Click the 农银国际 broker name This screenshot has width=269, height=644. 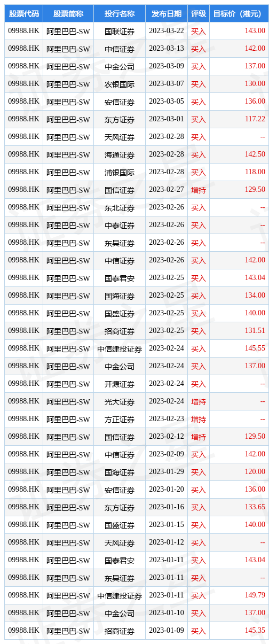pos(120,84)
